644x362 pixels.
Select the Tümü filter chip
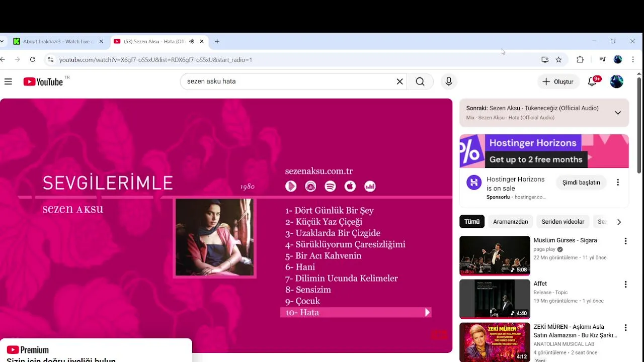472,222
